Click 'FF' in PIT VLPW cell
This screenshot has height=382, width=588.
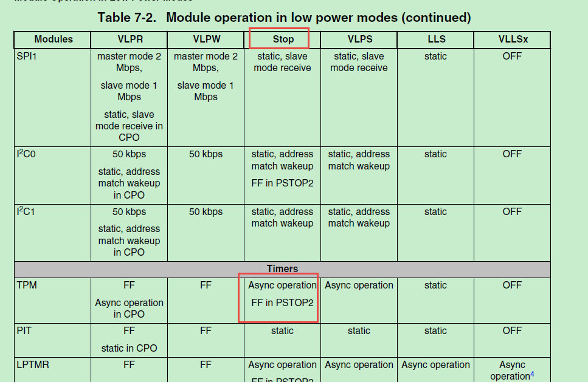206,331
